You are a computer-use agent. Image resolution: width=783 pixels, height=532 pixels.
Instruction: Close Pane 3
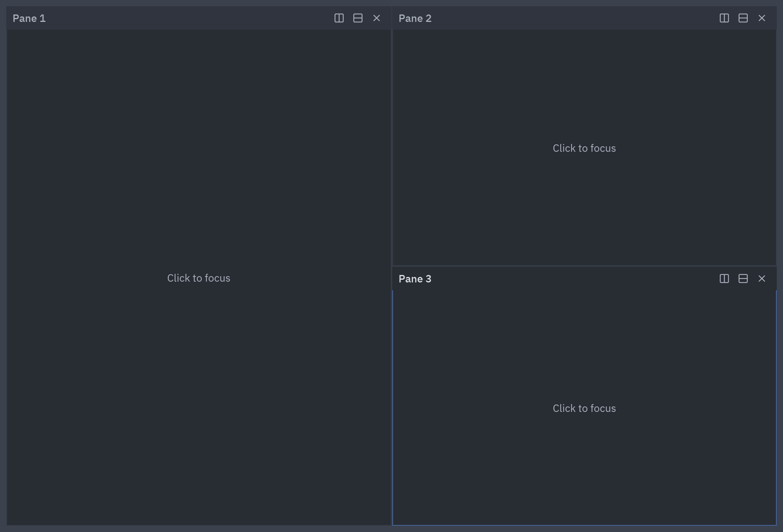(x=762, y=279)
